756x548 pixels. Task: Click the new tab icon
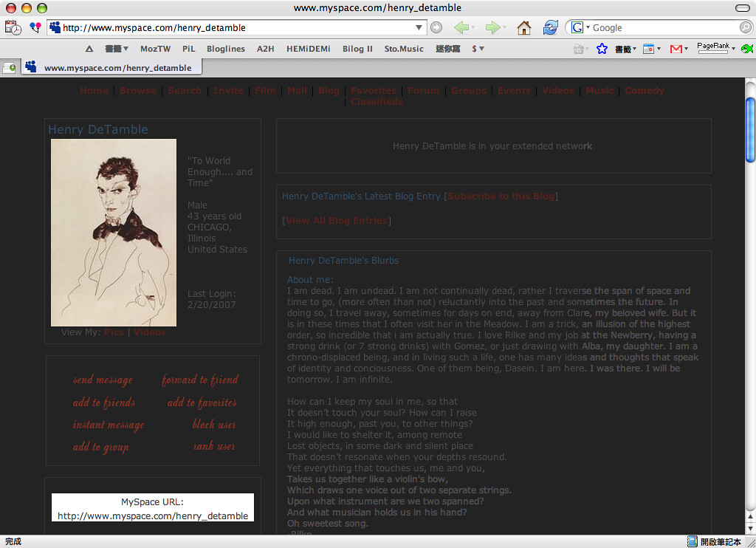coord(10,68)
